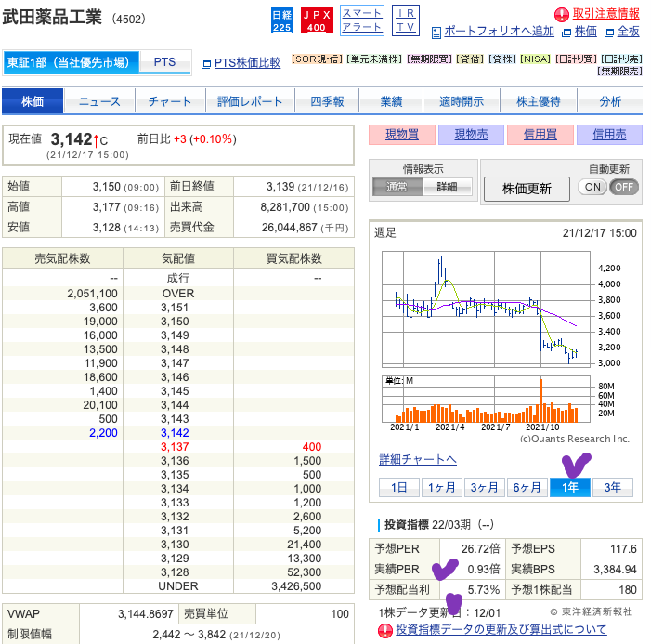
Task: Open 投資指標データの更新及び算出式について link
Action: (x=501, y=629)
